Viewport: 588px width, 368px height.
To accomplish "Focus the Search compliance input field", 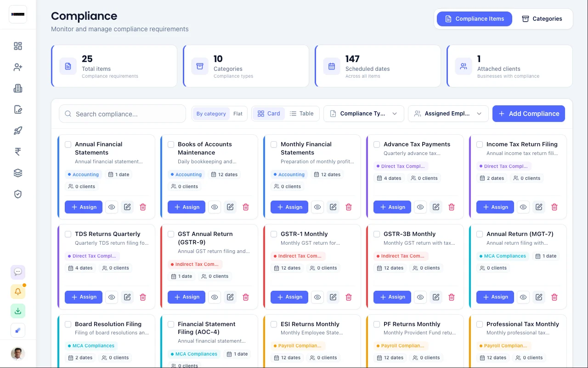I will (122, 114).
